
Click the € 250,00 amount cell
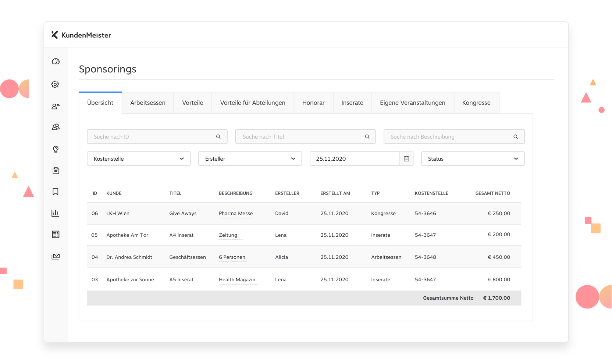[499, 214]
